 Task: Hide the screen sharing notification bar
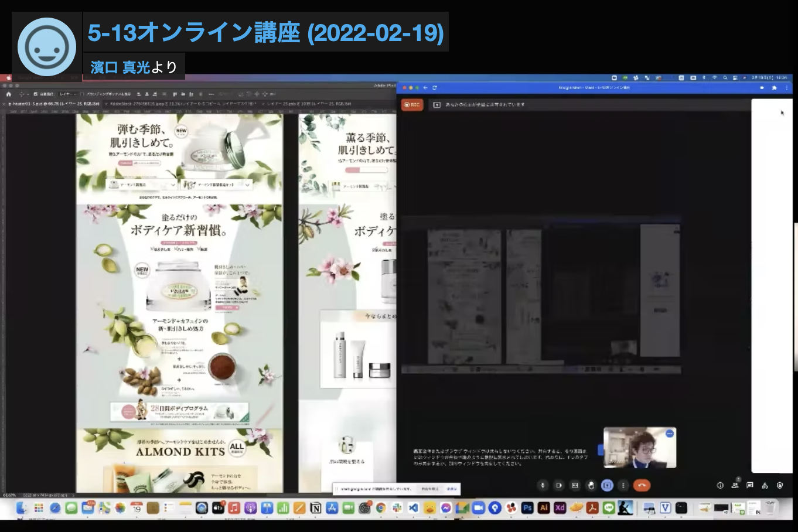click(x=452, y=489)
